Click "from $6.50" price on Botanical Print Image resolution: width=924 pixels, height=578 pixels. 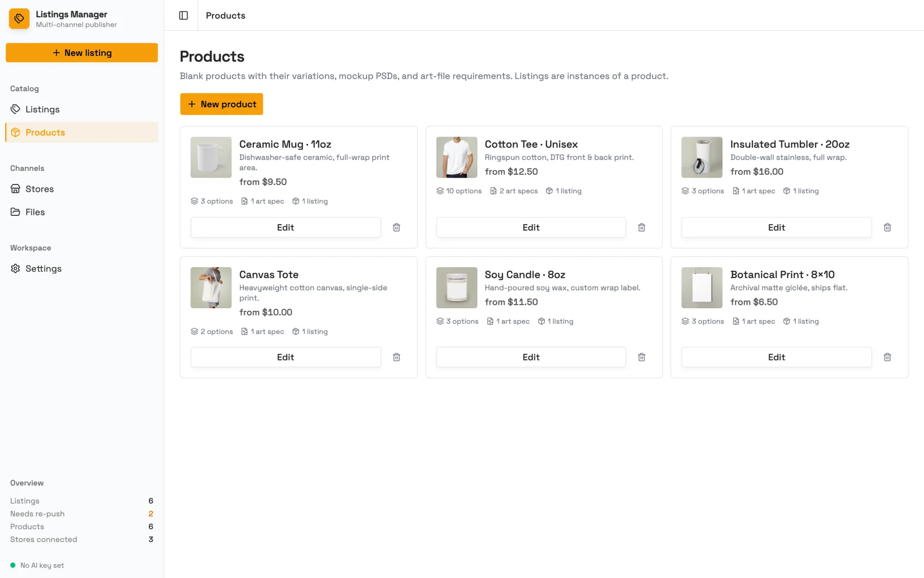tap(754, 302)
